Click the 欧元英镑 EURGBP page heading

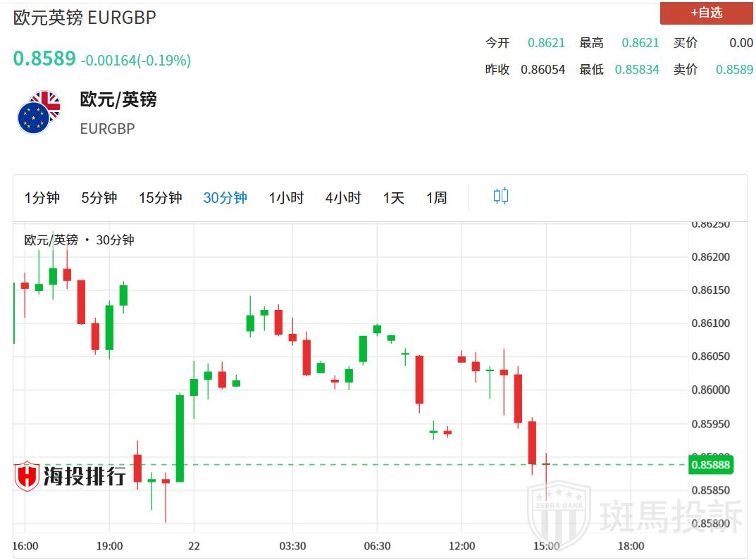click(85, 18)
